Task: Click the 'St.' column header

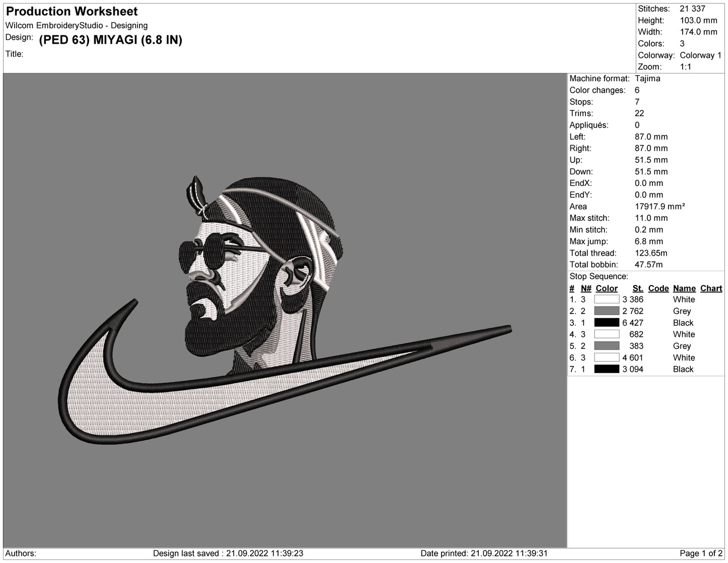Action: pyautogui.click(x=638, y=288)
